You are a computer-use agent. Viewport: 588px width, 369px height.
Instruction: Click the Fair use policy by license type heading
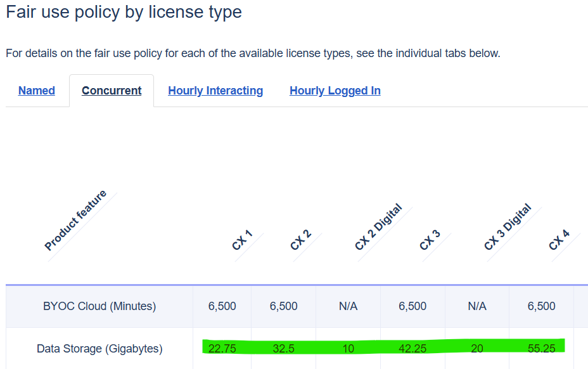click(124, 11)
